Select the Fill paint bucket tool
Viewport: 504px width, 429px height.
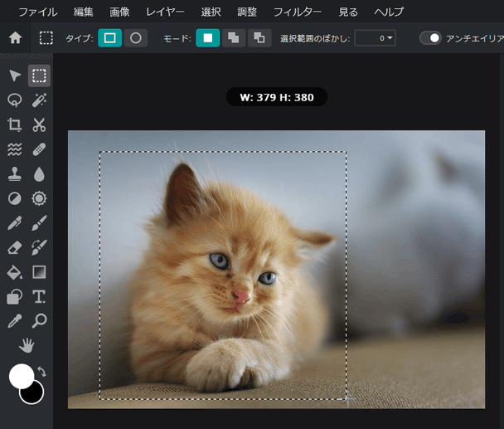[15, 272]
